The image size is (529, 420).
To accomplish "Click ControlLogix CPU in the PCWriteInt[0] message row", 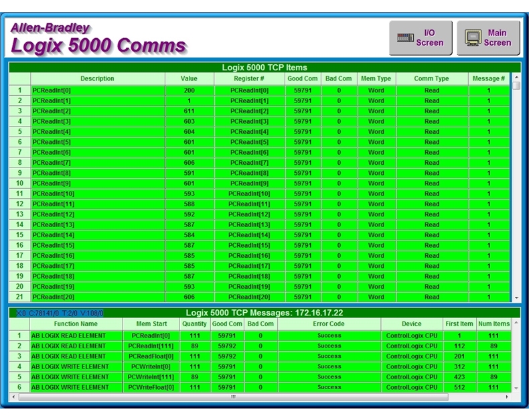I will (x=412, y=366).
